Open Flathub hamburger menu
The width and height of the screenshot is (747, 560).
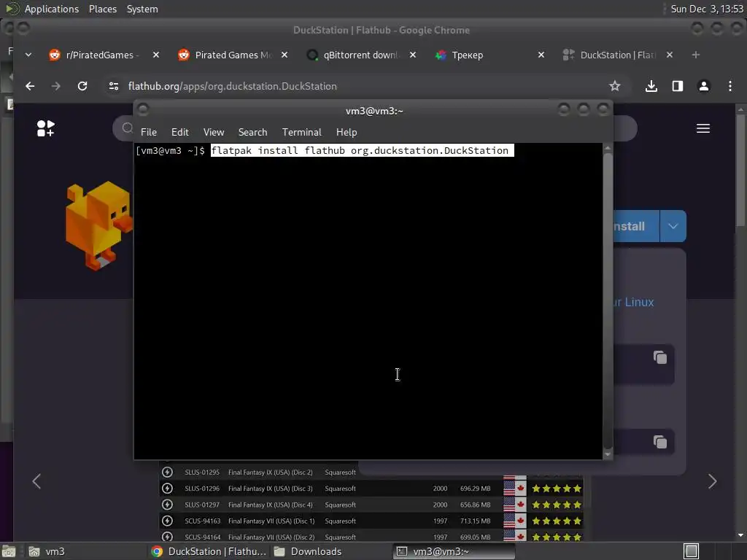pos(703,128)
